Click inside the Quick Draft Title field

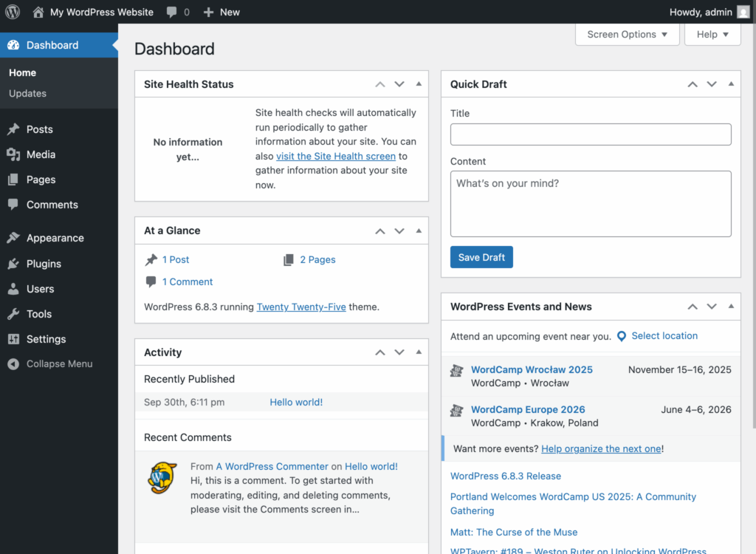pos(590,134)
